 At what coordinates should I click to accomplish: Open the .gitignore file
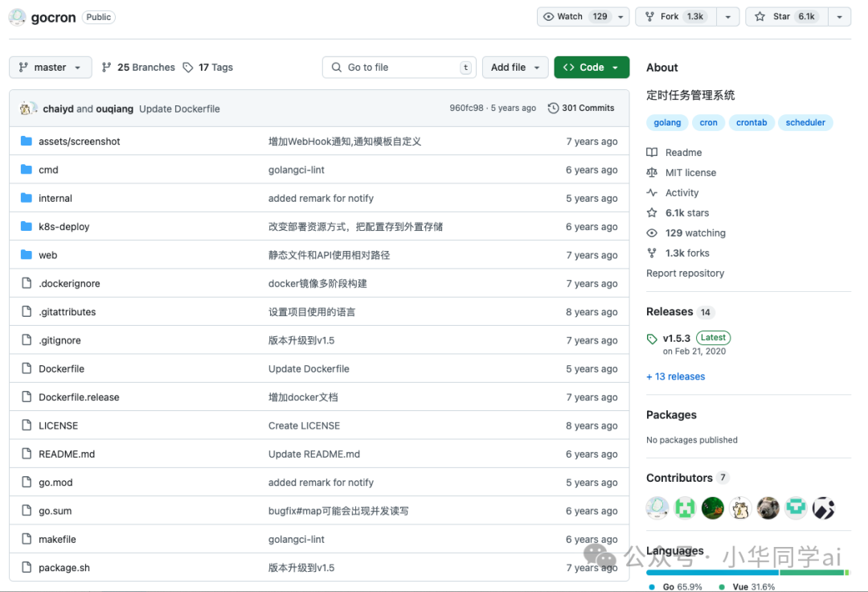click(59, 340)
